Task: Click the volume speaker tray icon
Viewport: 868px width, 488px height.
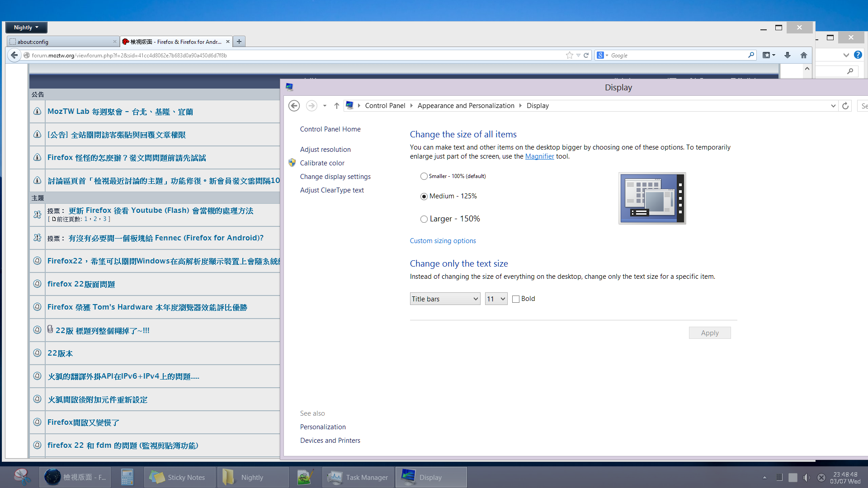Action: tap(807, 478)
